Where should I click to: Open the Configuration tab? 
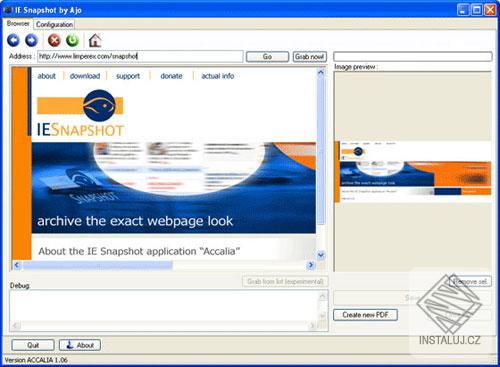[54, 24]
